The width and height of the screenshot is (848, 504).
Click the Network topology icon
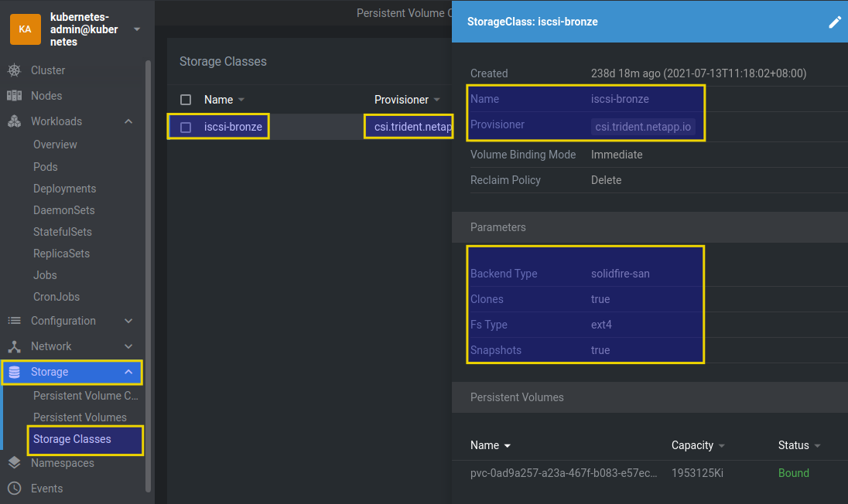pyautogui.click(x=14, y=346)
